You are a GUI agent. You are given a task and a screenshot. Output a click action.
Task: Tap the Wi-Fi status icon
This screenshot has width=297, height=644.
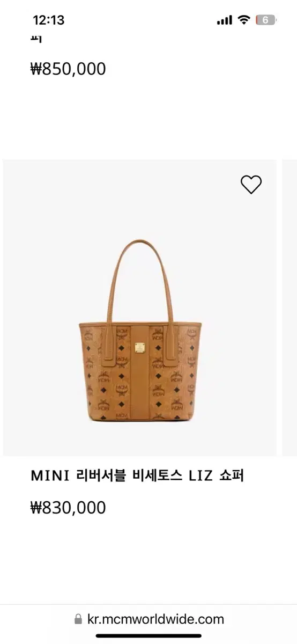244,20
